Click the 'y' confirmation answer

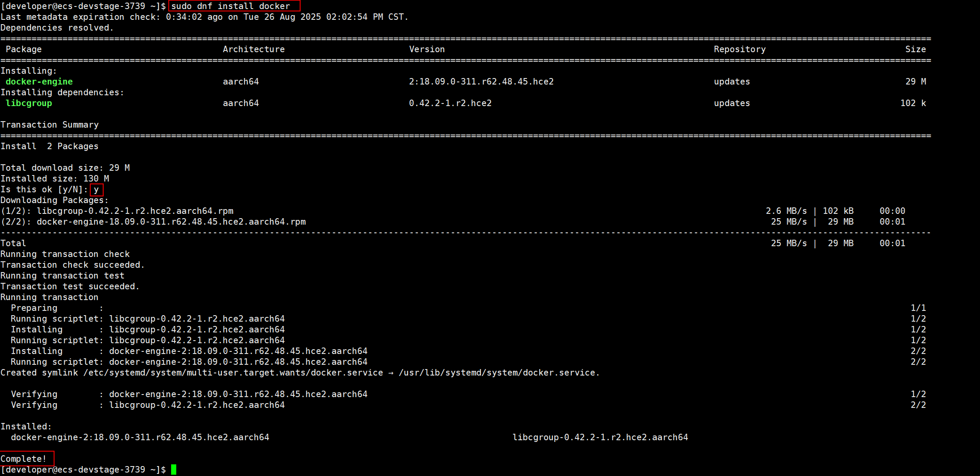click(96, 189)
